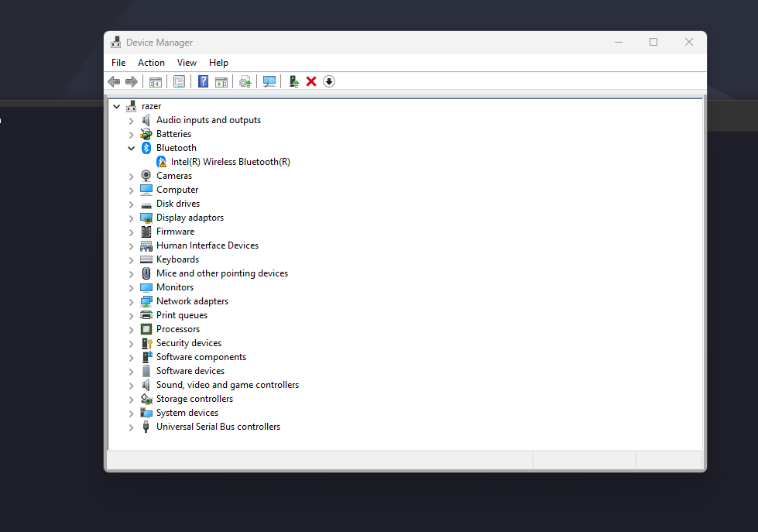Image resolution: width=758 pixels, height=532 pixels.
Task: Select the Universal Serial Bus controllers entry
Action: click(218, 426)
